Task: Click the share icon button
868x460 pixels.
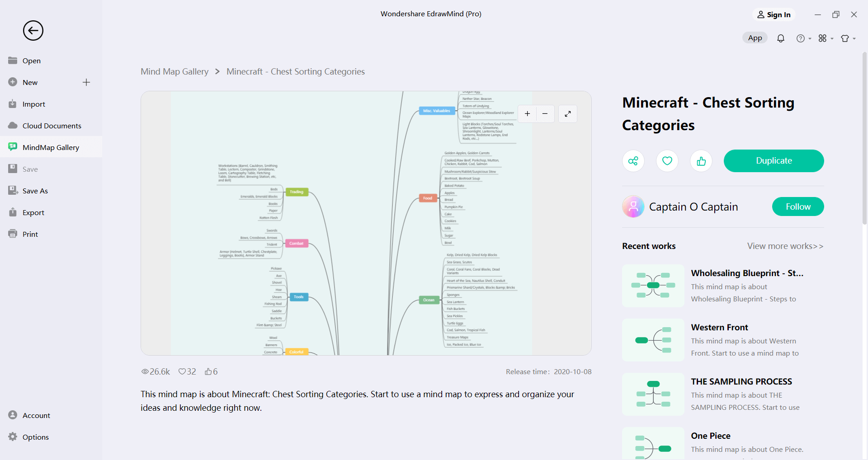Action: pyautogui.click(x=633, y=161)
